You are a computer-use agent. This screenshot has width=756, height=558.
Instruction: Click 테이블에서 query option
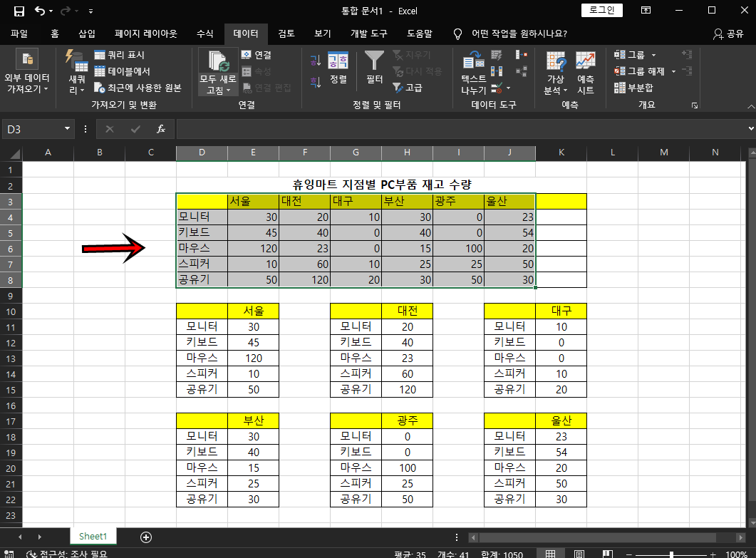[x=122, y=71]
